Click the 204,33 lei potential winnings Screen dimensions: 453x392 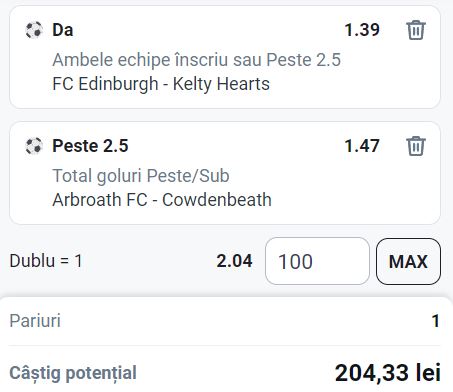388,373
